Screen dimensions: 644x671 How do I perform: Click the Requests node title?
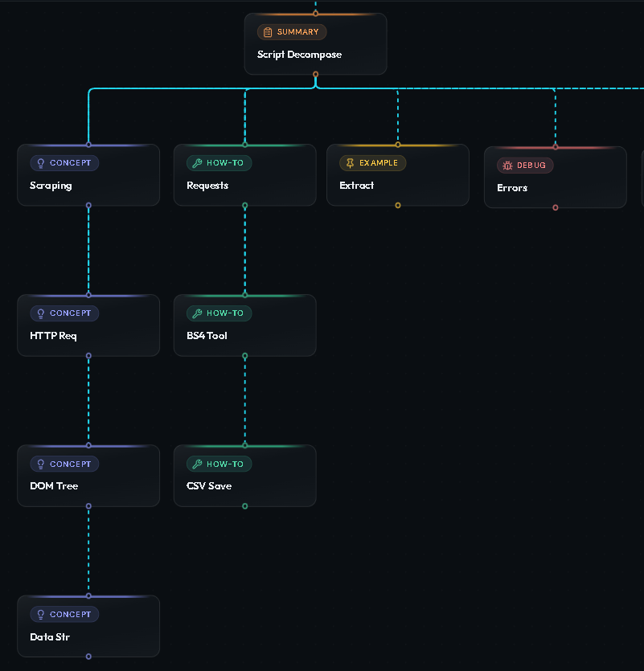coord(207,186)
